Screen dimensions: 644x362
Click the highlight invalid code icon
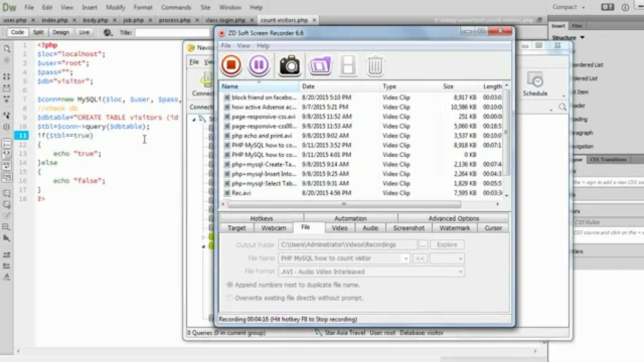[7, 154]
